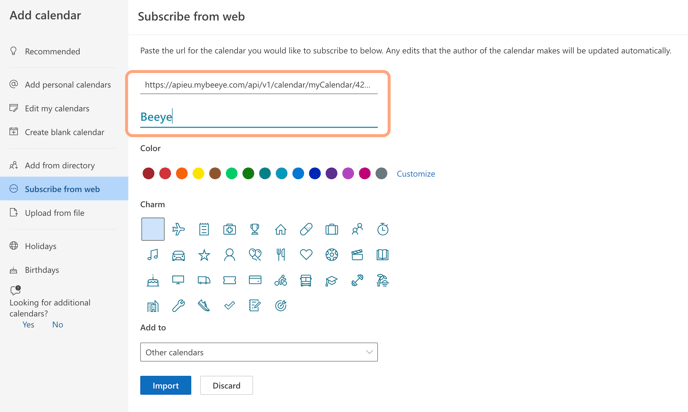Screen dimensions: 688x412
Task: Select the music note charm
Action: pyautogui.click(x=153, y=255)
